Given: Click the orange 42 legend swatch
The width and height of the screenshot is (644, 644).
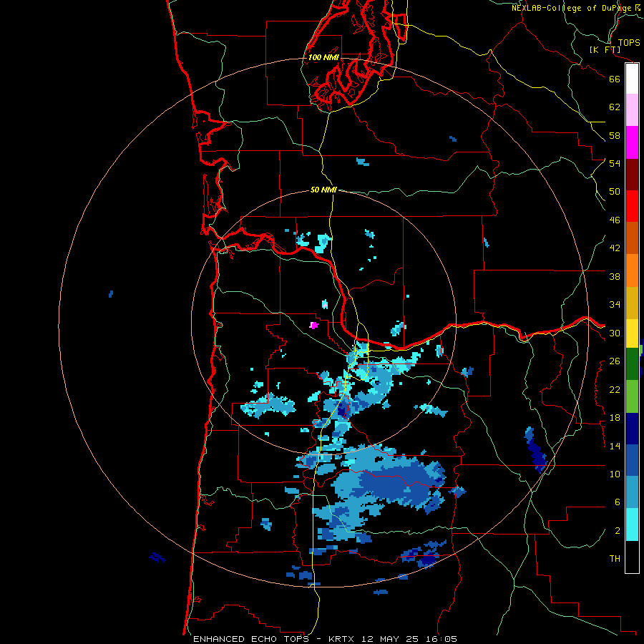Looking at the screenshot, I should (632, 270).
